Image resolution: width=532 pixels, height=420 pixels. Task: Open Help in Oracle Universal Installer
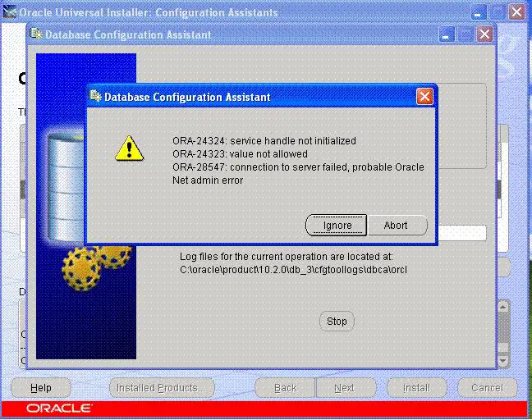41,387
